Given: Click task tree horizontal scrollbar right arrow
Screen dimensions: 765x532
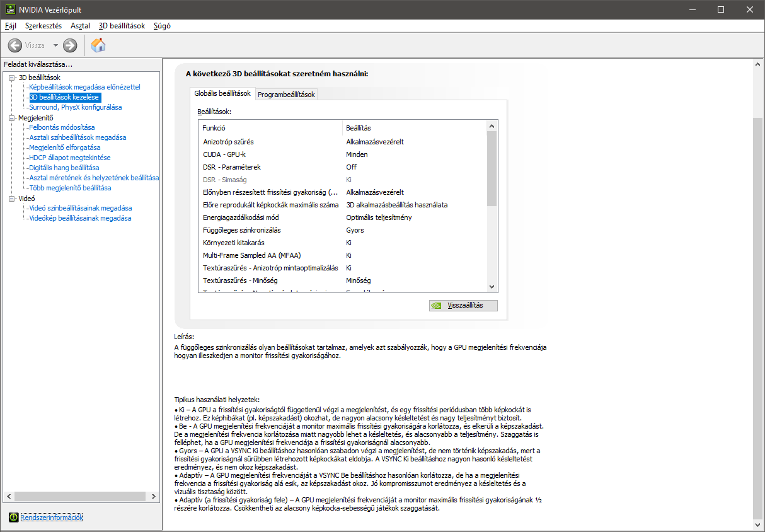Looking at the screenshot, I should [x=154, y=496].
